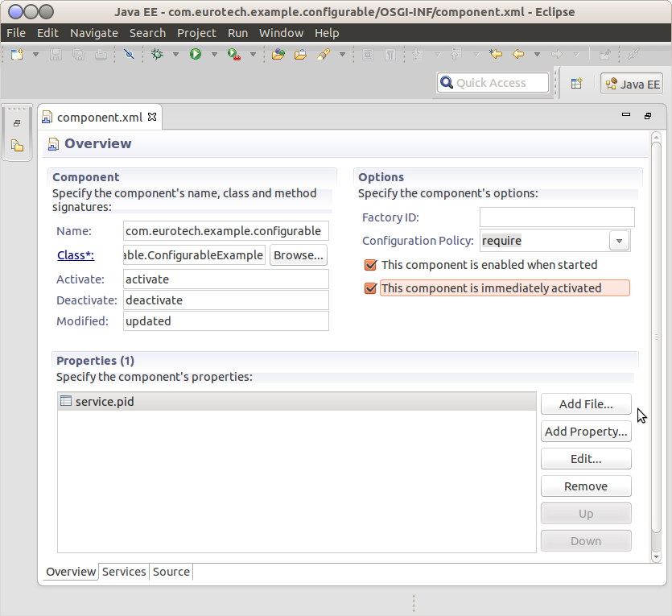
Task: Open the Back history dropdown arrow
Action: click(537, 55)
